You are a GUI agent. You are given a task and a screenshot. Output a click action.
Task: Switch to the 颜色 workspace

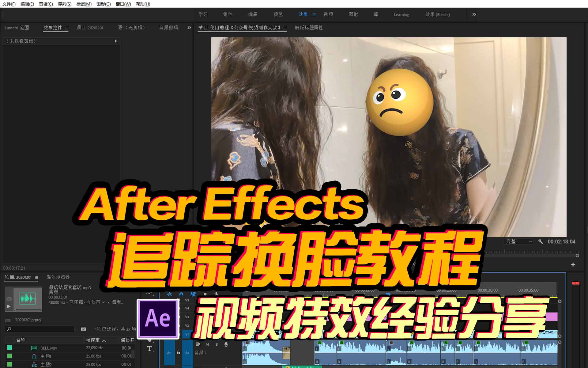[278, 14]
